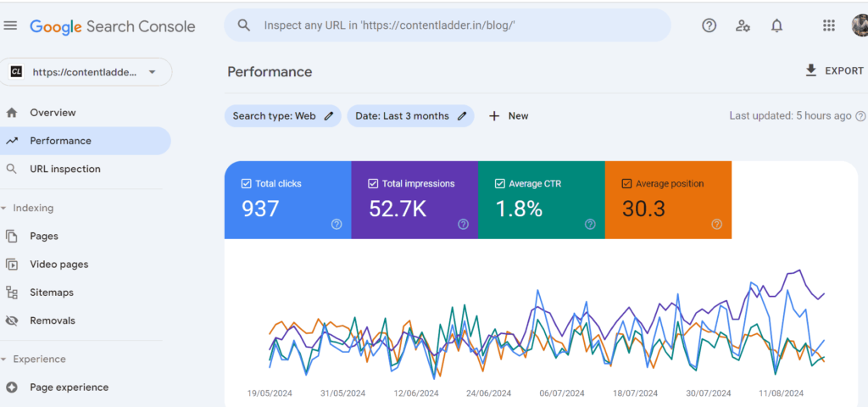Click the plus icon beside New
Image resolution: width=868 pixels, height=407 pixels.
tap(494, 115)
